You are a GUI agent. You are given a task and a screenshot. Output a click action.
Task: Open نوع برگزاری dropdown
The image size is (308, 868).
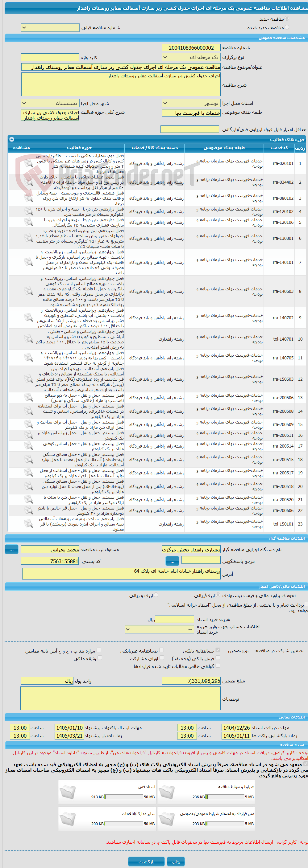point(191,57)
